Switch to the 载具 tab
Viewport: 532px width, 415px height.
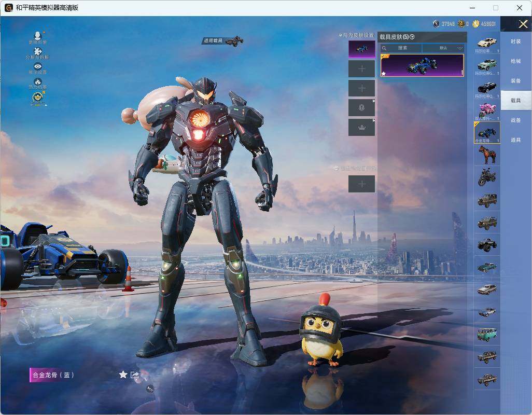[x=516, y=101]
